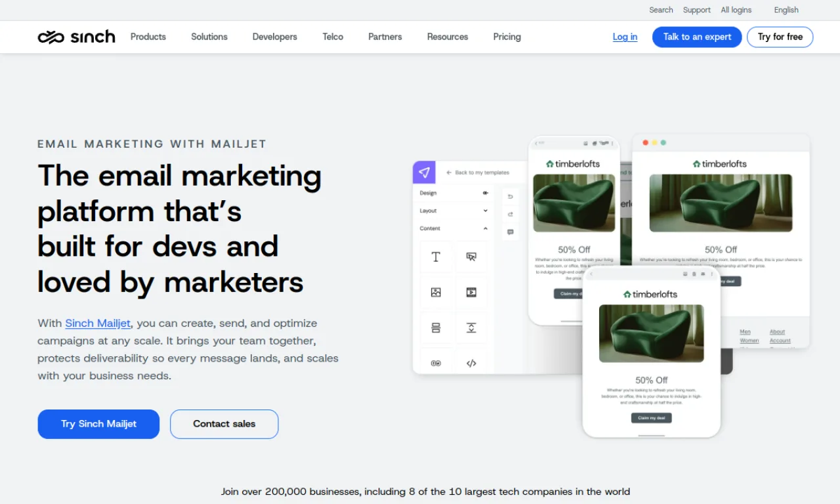Click the Talk to an expert button
Viewport: 840px width, 504px height.
pos(697,37)
